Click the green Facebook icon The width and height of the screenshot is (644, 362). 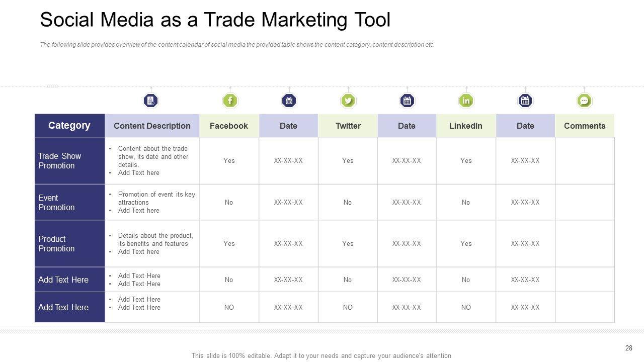point(230,101)
